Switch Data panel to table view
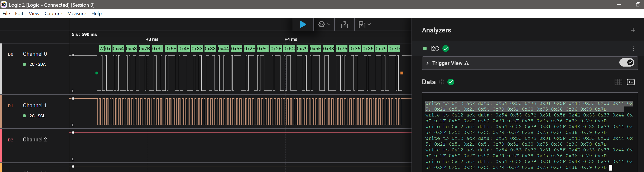This screenshot has height=172, width=644. click(x=618, y=82)
